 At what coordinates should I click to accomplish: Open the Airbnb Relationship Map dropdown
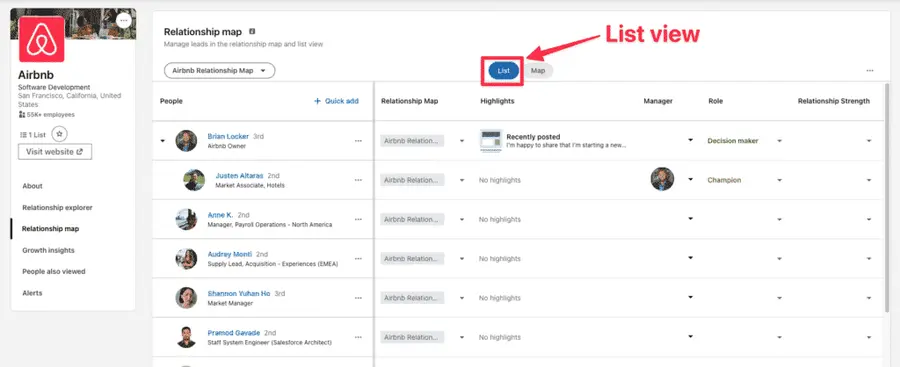(220, 71)
